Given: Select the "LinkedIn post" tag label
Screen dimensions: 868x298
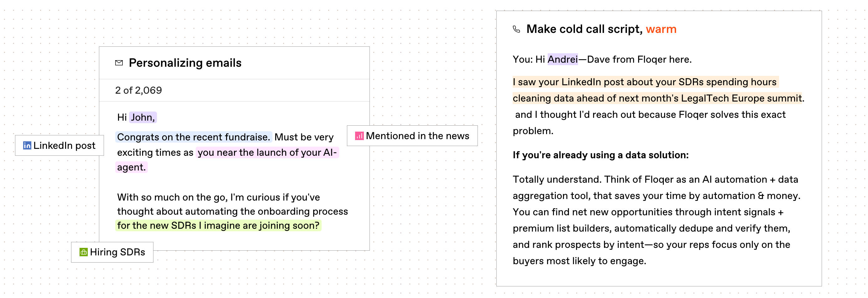Looking at the screenshot, I should 64,146.
